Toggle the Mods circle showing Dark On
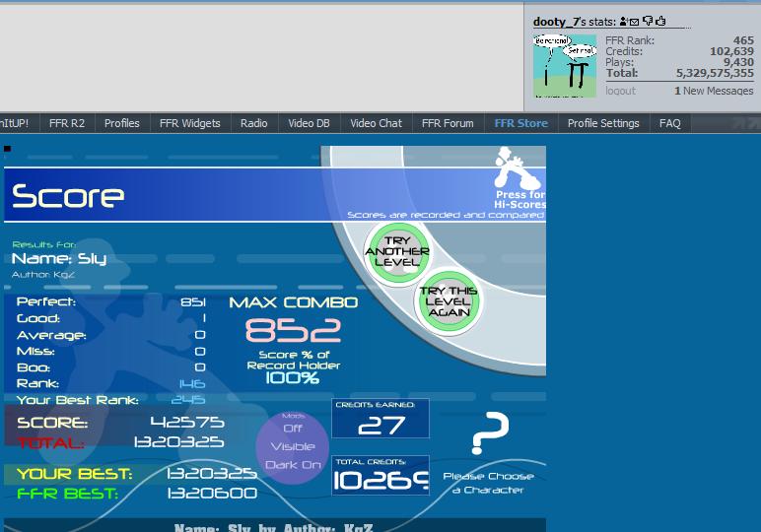The height and width of the screenshot is (532, 761). [293, 446]
